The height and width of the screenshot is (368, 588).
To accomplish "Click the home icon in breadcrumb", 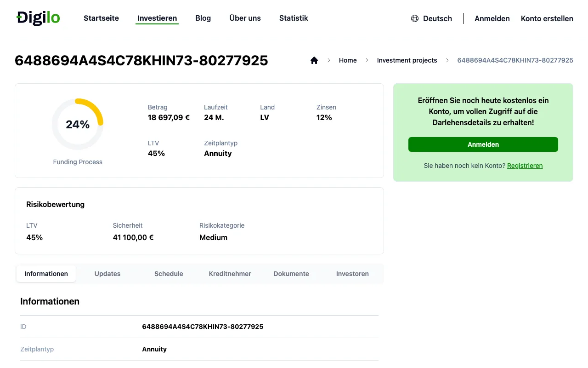I will point(314,60).
